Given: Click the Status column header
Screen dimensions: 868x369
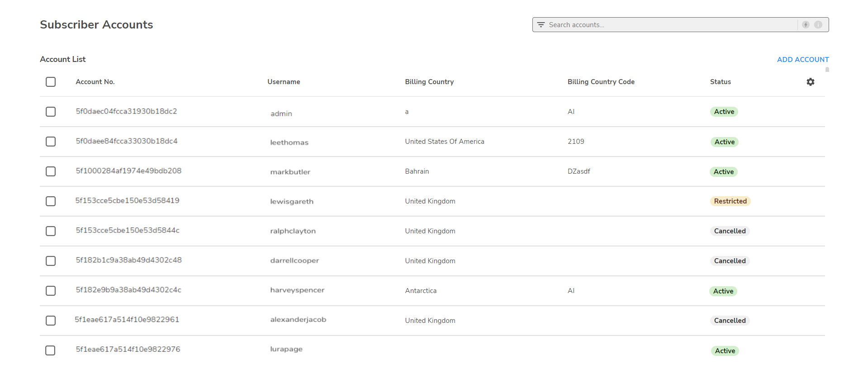Looking at the screenshot, I should (x=720, y=82).
